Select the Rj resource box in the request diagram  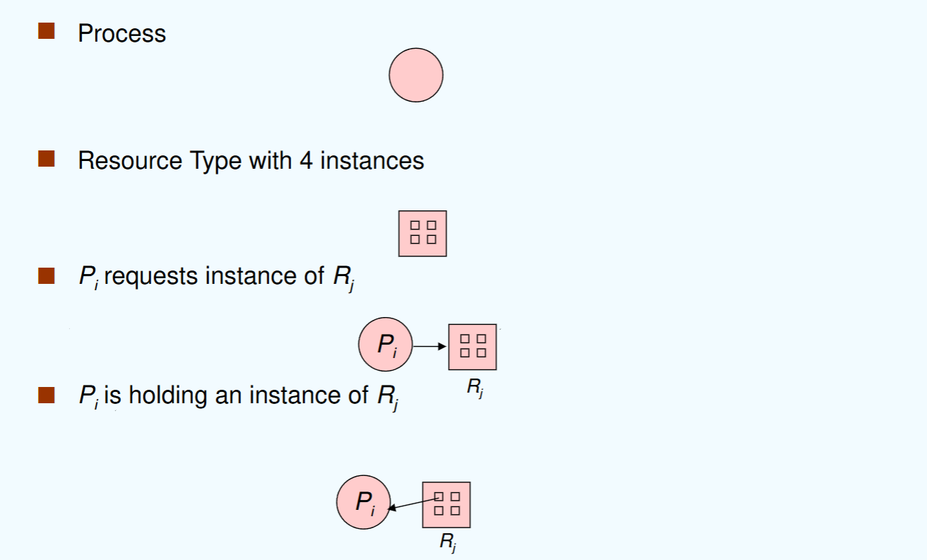tap(472, 346)
